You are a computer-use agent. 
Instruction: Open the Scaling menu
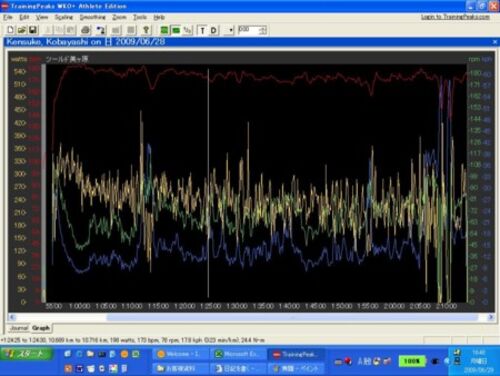(64, 17)
